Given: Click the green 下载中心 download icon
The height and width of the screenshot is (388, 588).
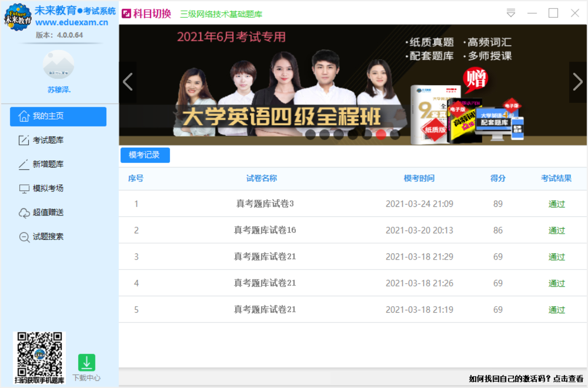Looking at the screenshot, I should coord(87,363).
